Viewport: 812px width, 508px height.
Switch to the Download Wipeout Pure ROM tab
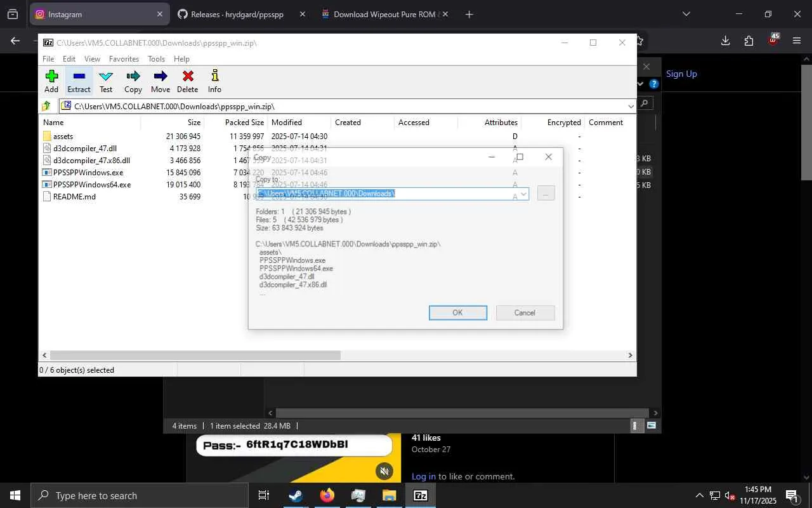[x=384, y=14]
